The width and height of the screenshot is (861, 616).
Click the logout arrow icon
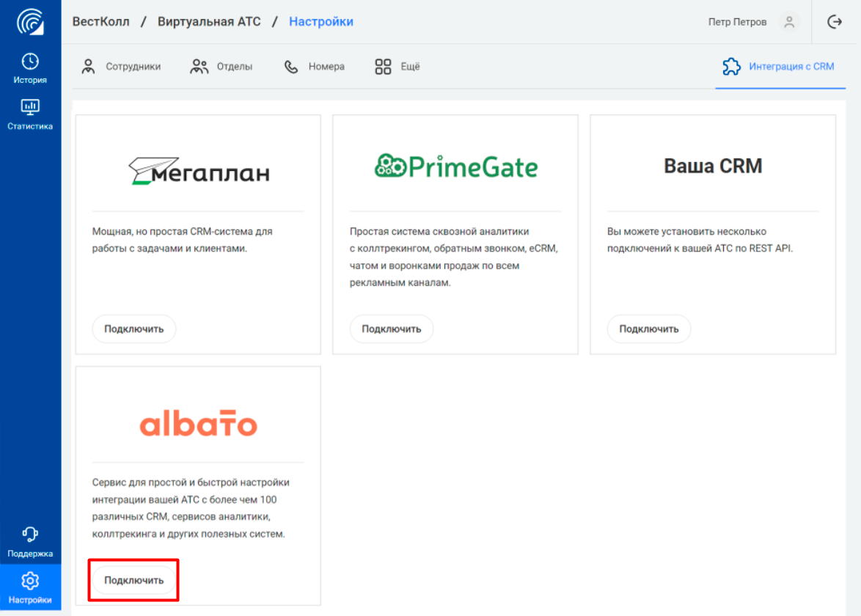point(834,22)
